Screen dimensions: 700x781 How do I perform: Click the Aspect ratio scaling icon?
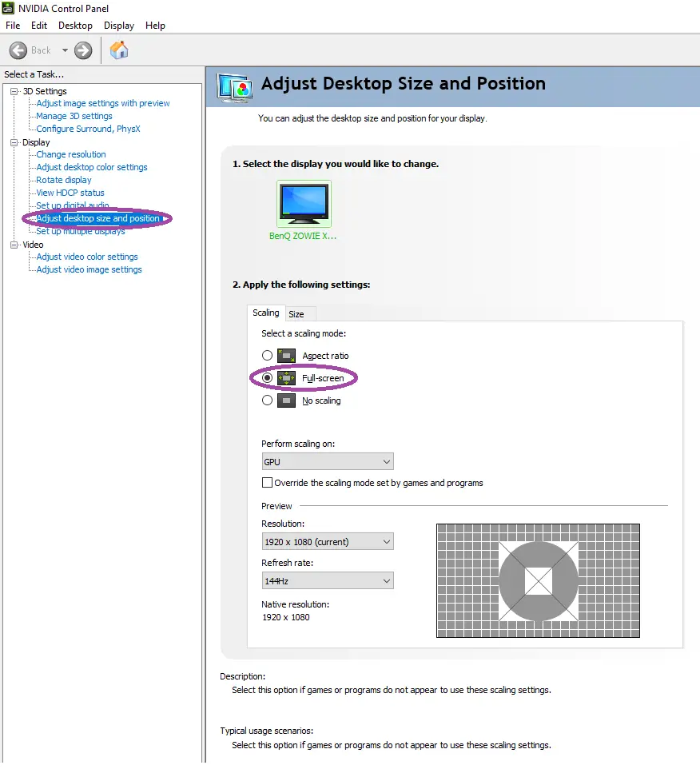coord(286,356)
